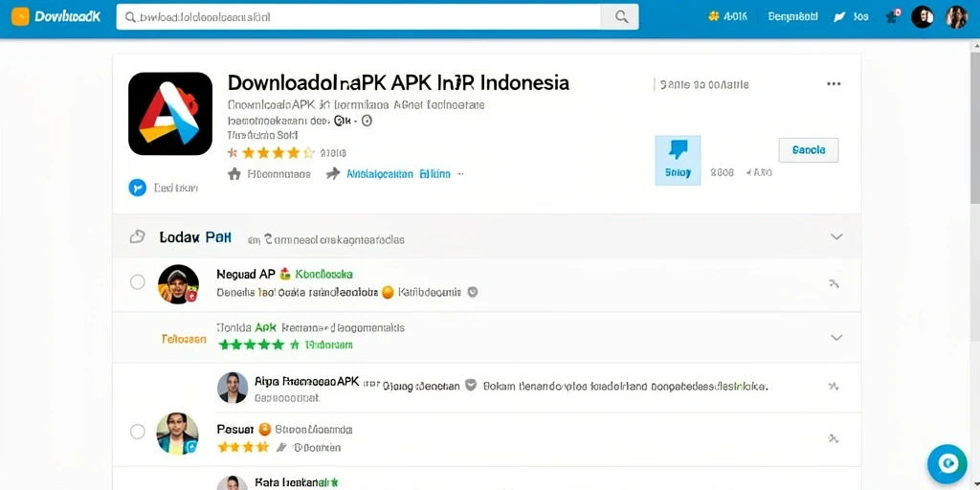Open the floating blue chat button
980x490 pixels.
point(947,464)
